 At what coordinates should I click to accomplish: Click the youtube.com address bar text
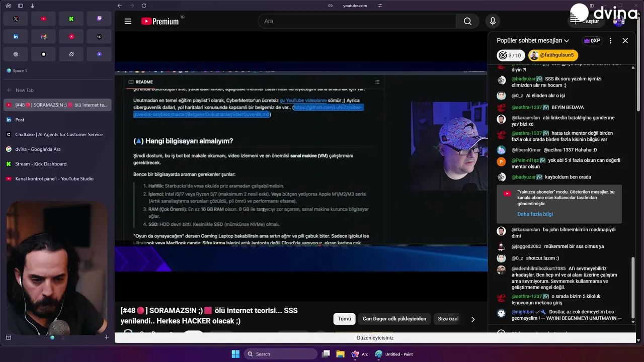355,6
